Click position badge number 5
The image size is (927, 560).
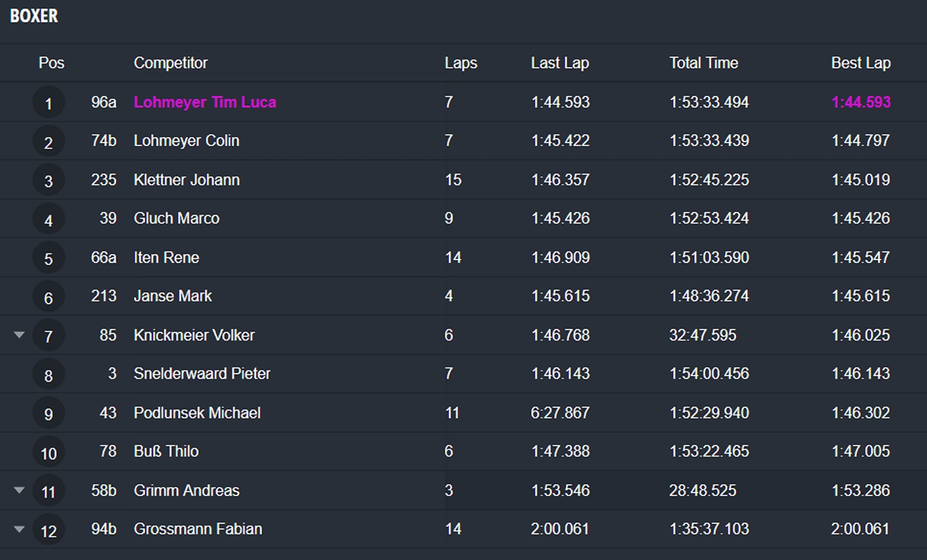pos(49,258)
